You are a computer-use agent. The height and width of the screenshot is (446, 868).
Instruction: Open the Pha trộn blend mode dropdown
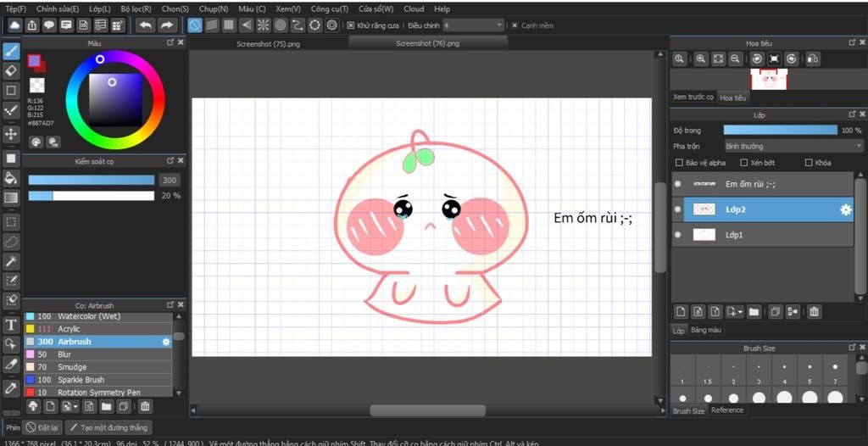coord(792,147)
